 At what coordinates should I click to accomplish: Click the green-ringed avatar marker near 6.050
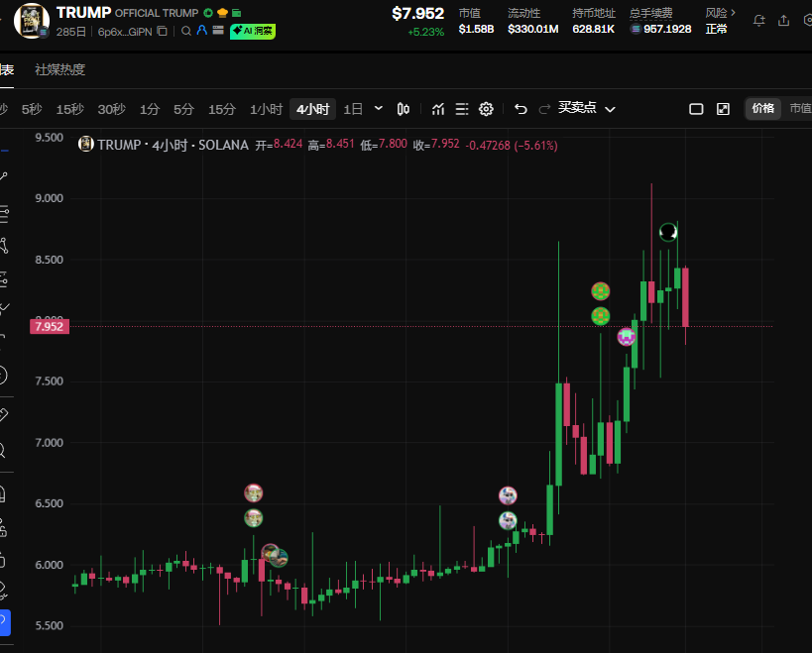coord(280,558)
